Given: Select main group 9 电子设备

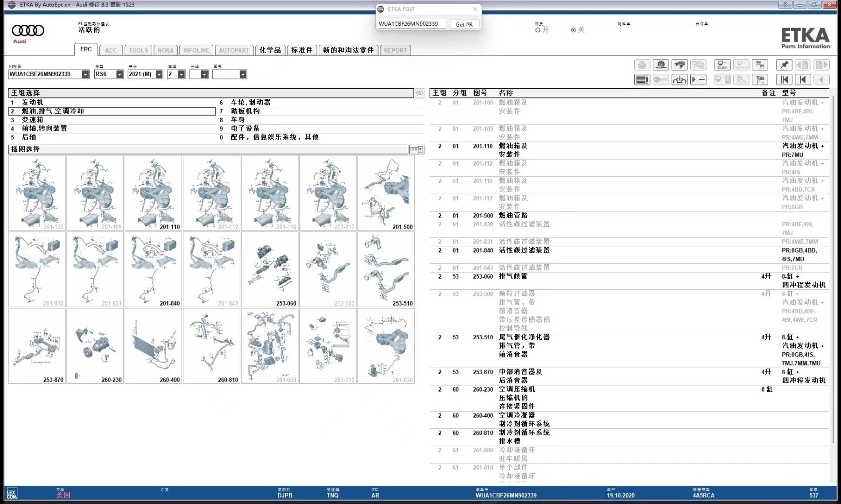Looking at the screenshot, I should (321, 128).
